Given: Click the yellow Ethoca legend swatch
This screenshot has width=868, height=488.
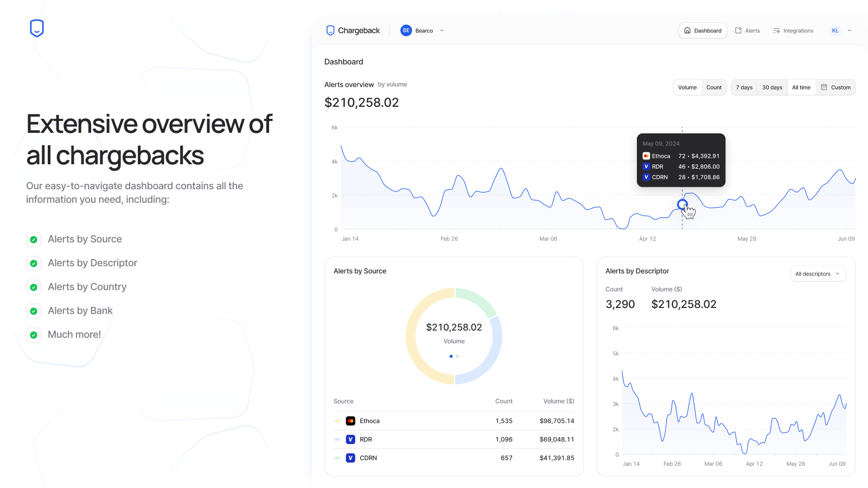Looking at the screenshot, I should pos(337,421).
